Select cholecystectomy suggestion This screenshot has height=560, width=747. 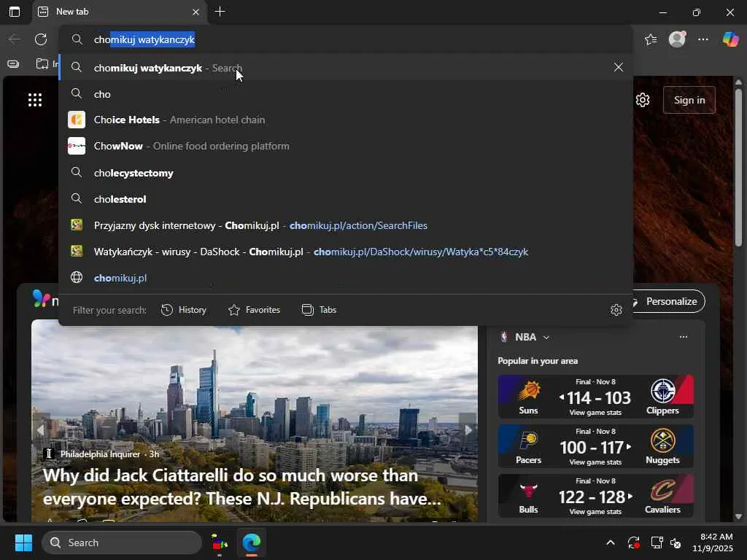(x=346, y=173)
